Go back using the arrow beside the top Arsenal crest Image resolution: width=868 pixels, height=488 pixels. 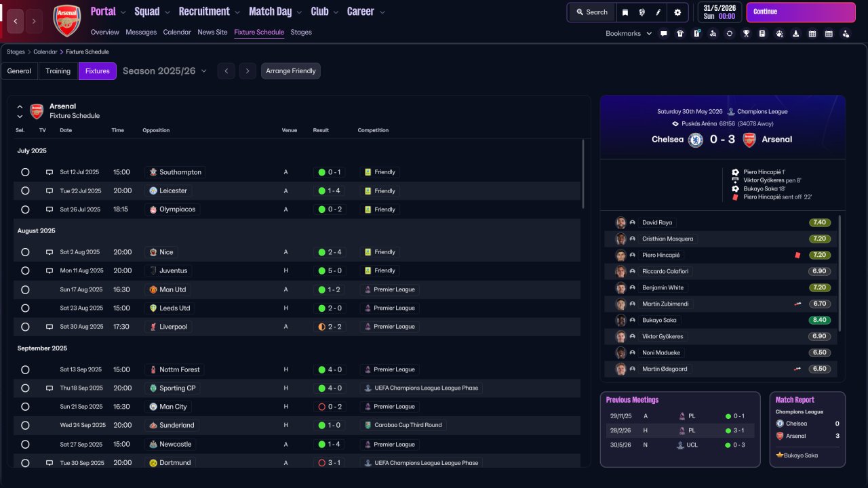point(16,21)
